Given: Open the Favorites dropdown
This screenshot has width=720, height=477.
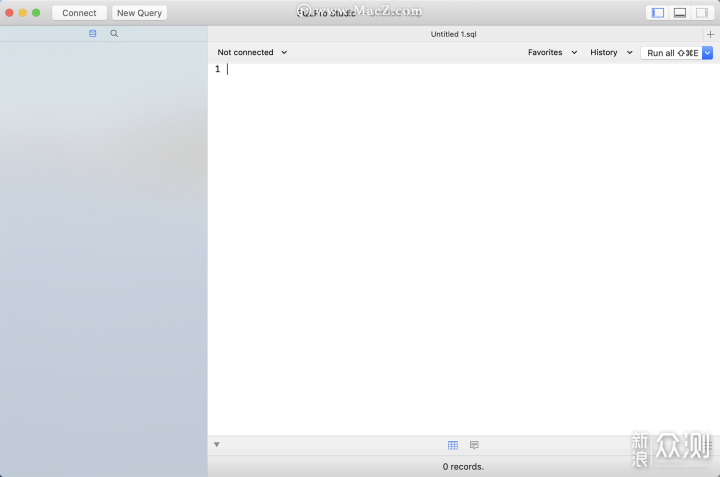Looking at the screenshot, I should coord(552,52).
